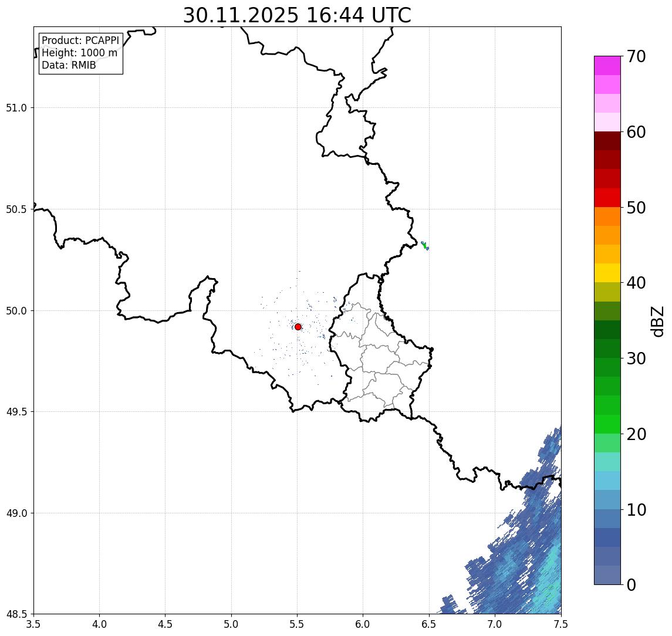
Task: Click the longitude label 3.5
Action: [33, 624]
